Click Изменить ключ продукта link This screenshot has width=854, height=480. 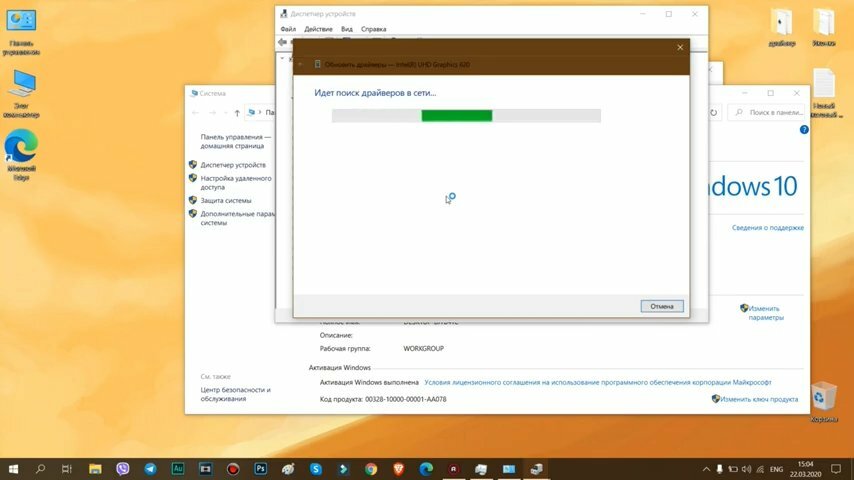(759, 399)
